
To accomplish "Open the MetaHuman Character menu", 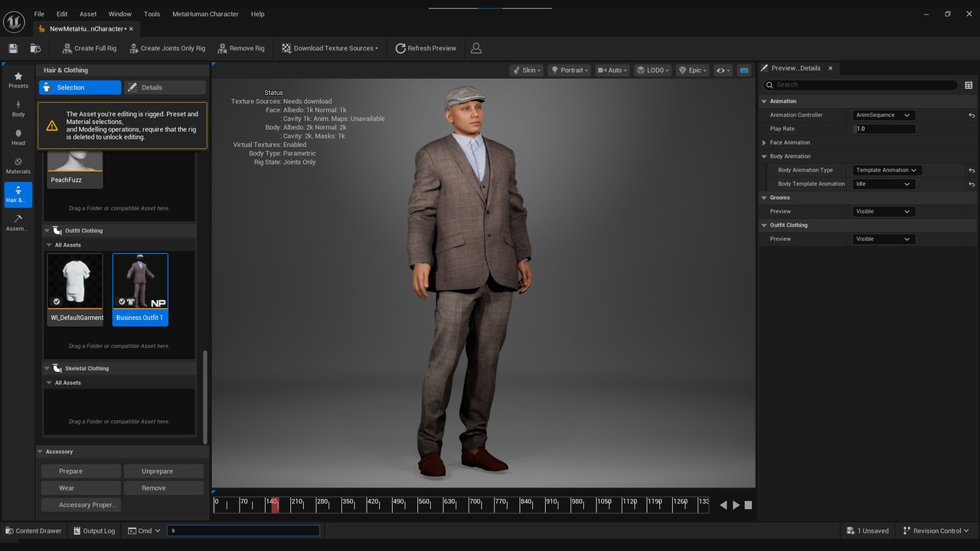I will (x=205, y=14).
